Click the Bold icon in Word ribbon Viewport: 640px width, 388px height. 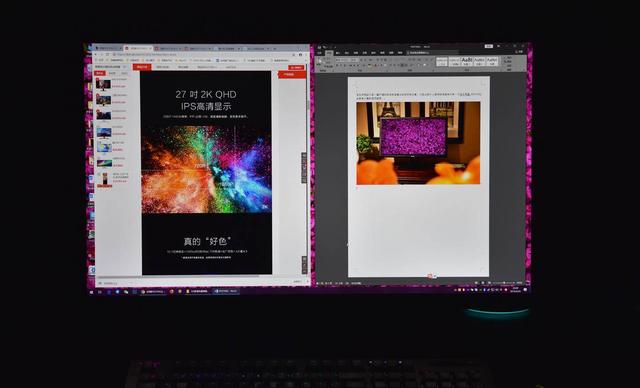point(338,65)
